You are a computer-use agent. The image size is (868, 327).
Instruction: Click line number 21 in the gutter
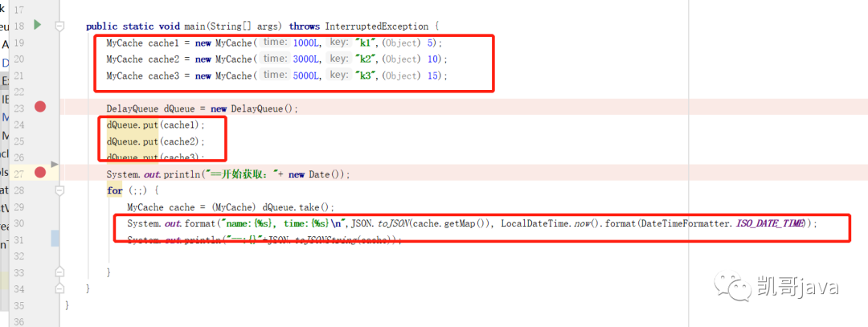[18, 76]
